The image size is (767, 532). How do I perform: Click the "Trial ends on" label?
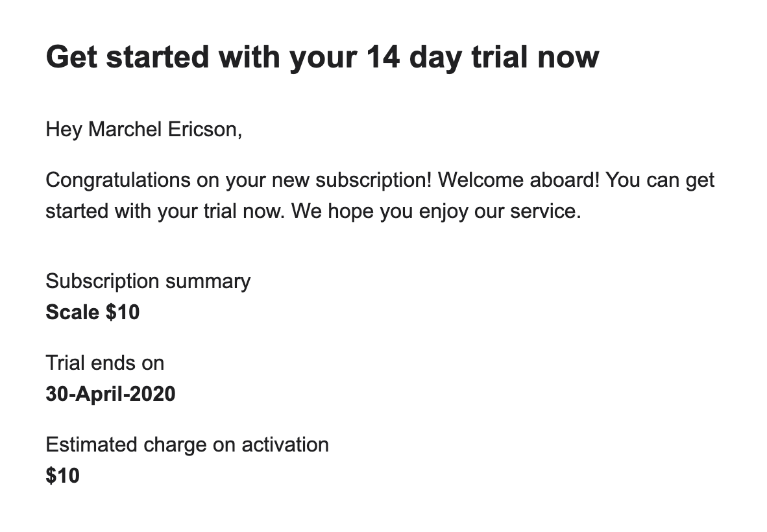[x=104, y=363]
